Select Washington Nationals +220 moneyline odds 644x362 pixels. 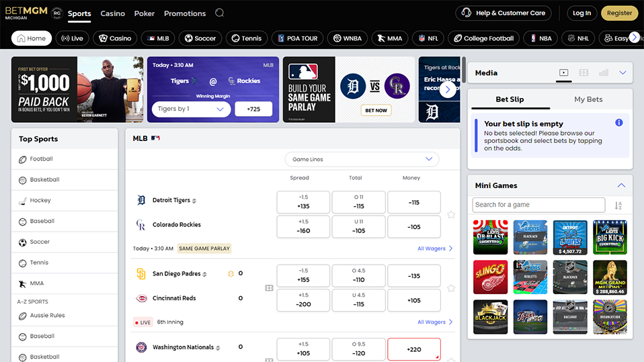tap(413, 349)
